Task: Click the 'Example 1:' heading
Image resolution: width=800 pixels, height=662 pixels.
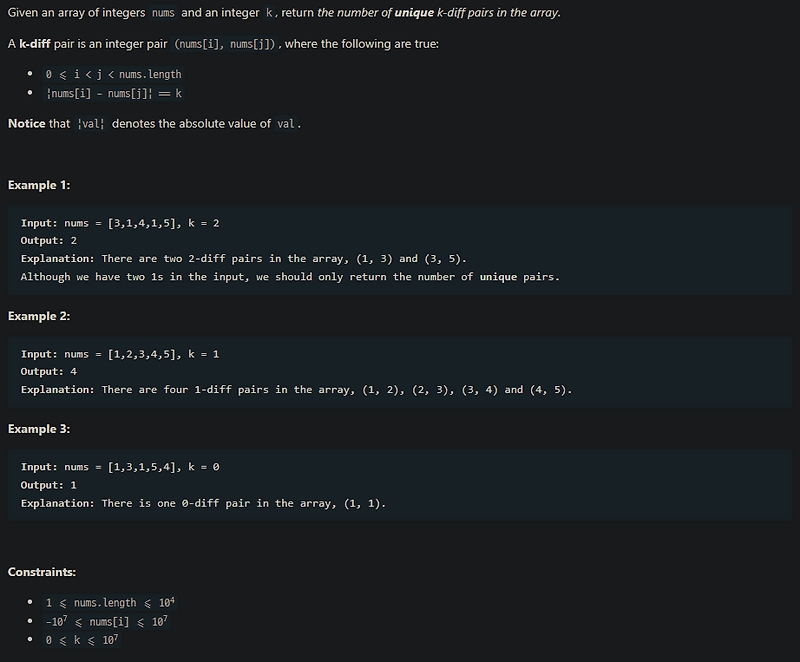Action: (x=39, y=185)
